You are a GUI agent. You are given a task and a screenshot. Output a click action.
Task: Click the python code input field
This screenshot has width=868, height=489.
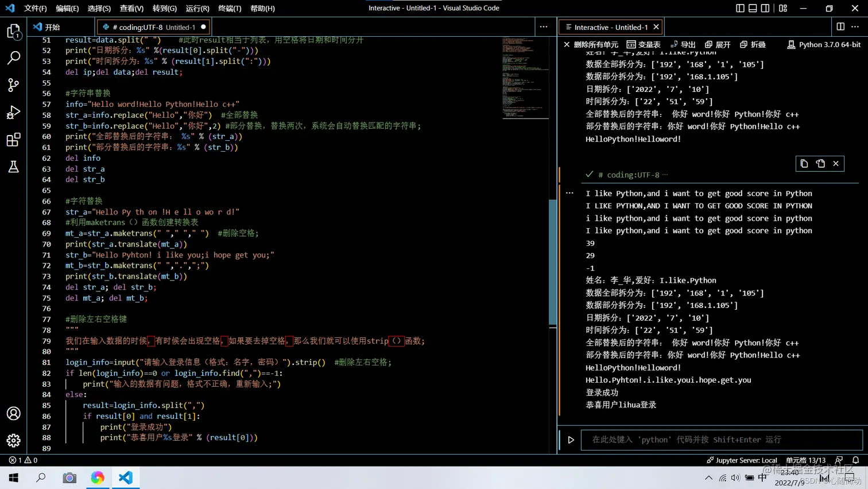722,440
